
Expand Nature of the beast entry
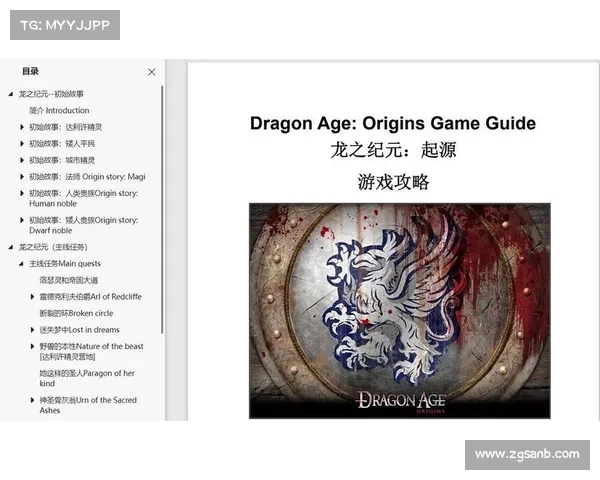point(32,346)
